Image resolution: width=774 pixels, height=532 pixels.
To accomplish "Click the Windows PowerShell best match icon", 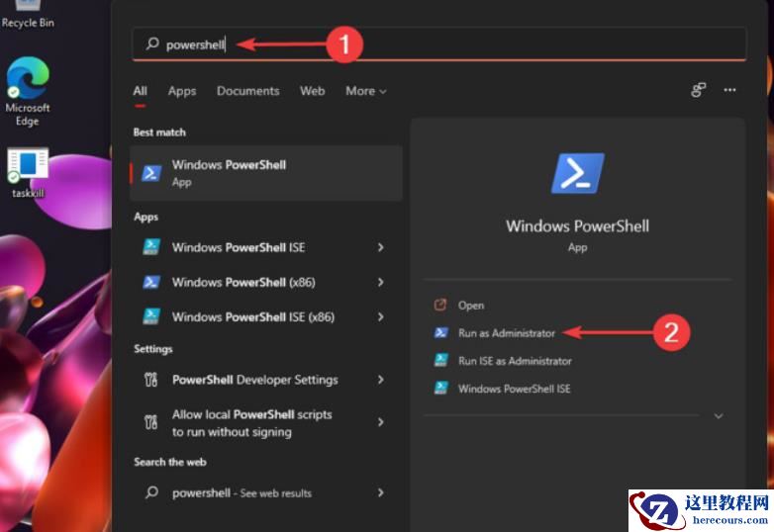I will (x=151, y=173).
